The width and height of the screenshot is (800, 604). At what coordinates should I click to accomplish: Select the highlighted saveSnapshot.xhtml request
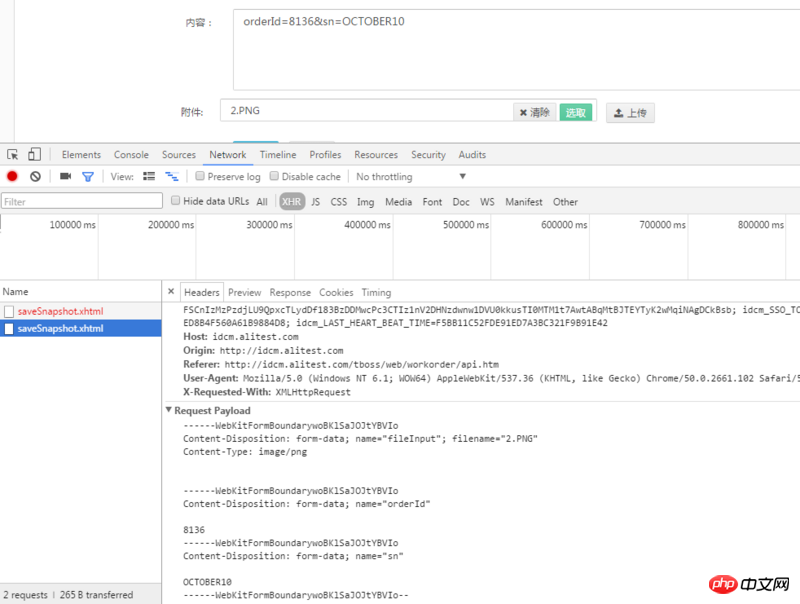[81, 329]
